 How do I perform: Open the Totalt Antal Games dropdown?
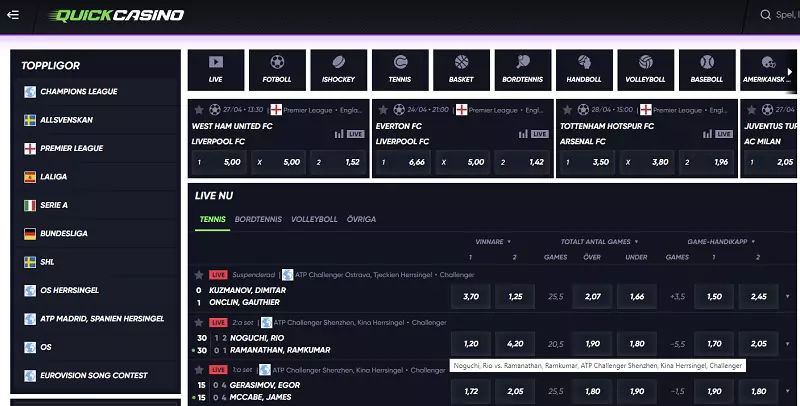[x=602, y=242]
